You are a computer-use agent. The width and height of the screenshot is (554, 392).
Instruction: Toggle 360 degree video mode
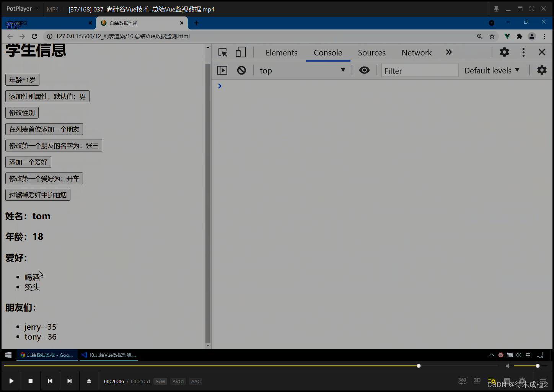[x=463, y=381]
